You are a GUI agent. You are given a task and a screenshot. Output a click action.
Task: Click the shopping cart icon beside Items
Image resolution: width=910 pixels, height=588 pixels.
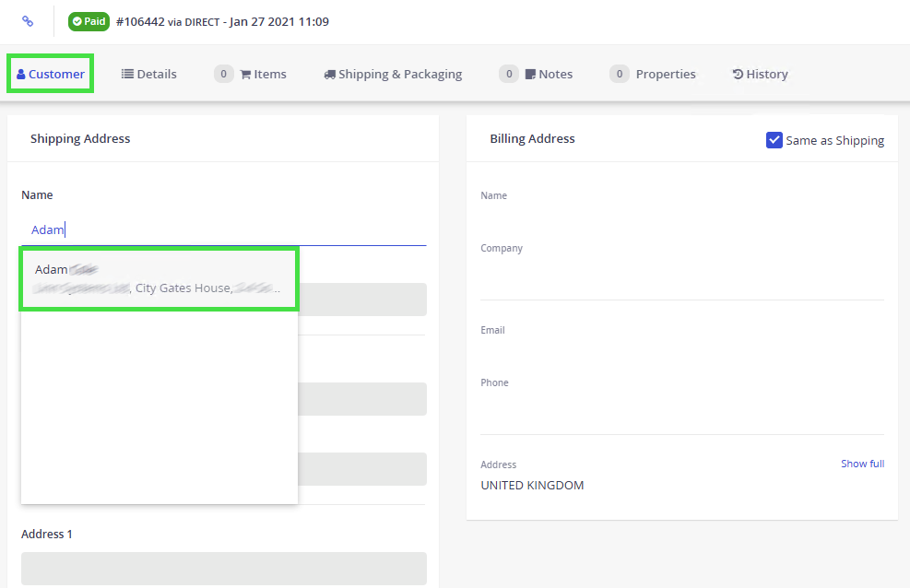click(x=246, y=75)
